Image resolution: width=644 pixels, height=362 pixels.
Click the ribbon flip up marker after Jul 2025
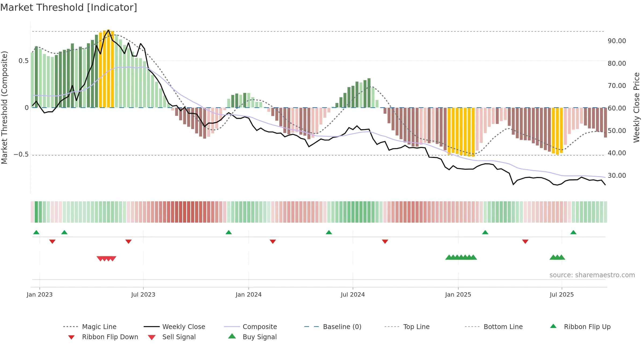[x=573, y=232]
